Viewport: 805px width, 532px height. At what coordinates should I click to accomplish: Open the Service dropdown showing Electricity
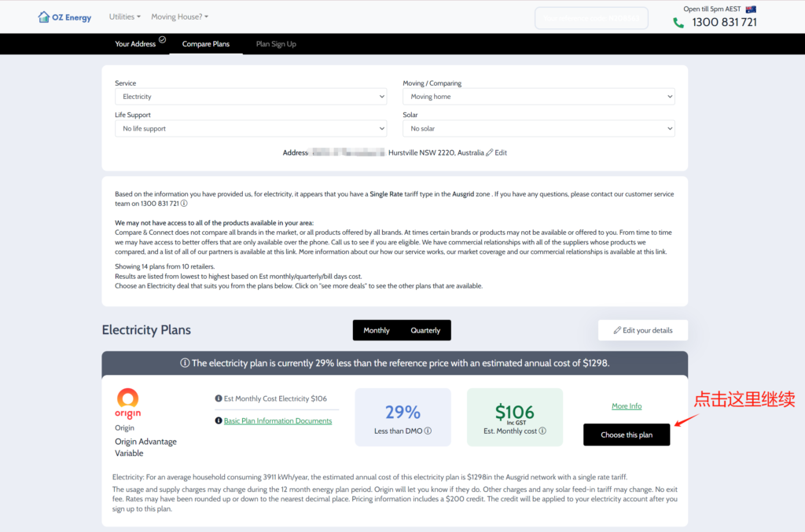[251, 97]
